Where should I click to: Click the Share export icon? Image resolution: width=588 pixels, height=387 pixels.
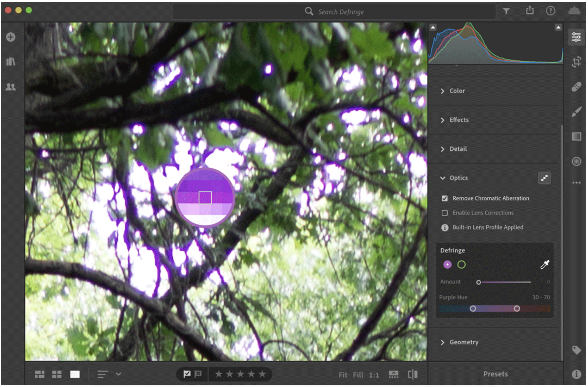click(x=530, y=11)
